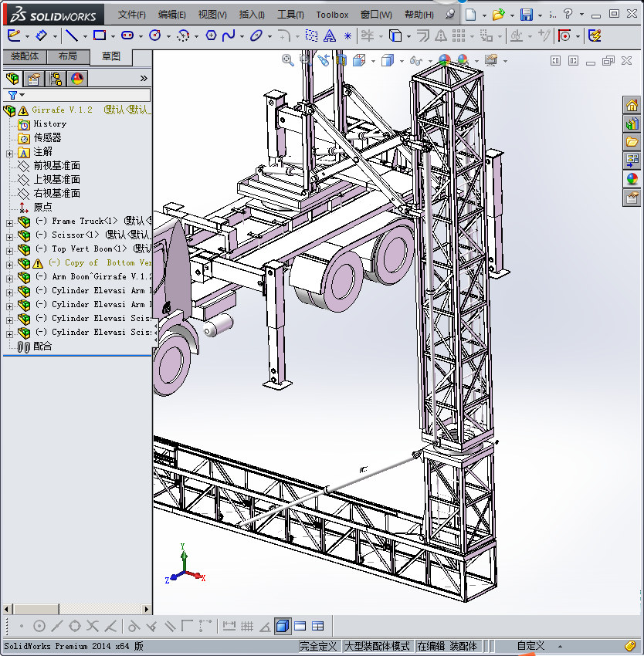Open the 工具(T) menu
Image resolution: width=644 pixels, height=656 pixels.
[x=290, y=15]
